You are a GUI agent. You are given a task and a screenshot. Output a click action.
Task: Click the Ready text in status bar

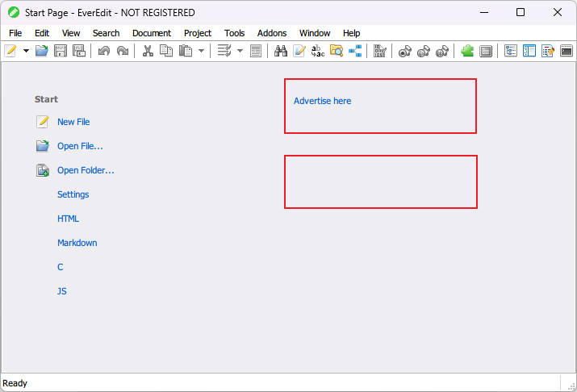pos(15,383)
